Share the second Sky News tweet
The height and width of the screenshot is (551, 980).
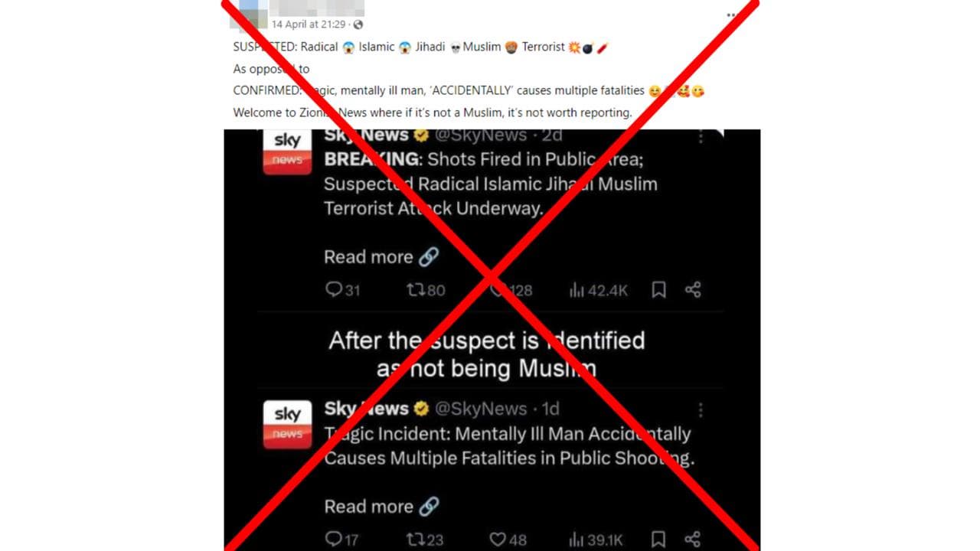tap(693, 539)
